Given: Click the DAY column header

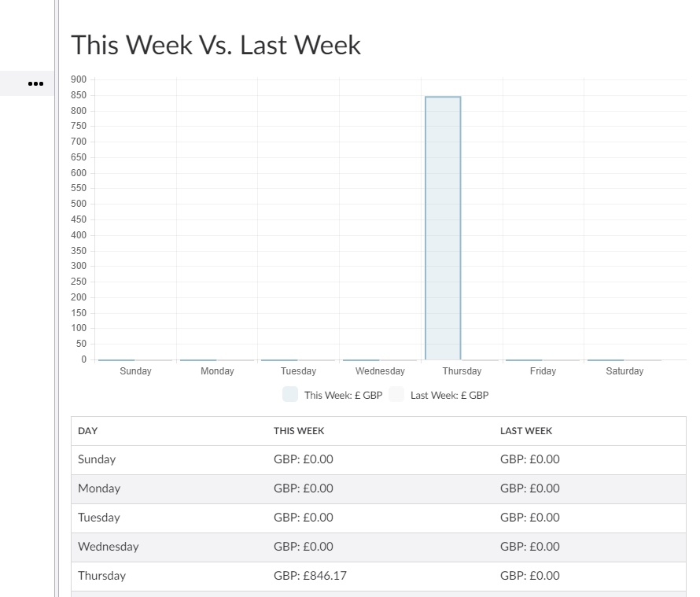Looking at the screenshot, I should (87, 431).
